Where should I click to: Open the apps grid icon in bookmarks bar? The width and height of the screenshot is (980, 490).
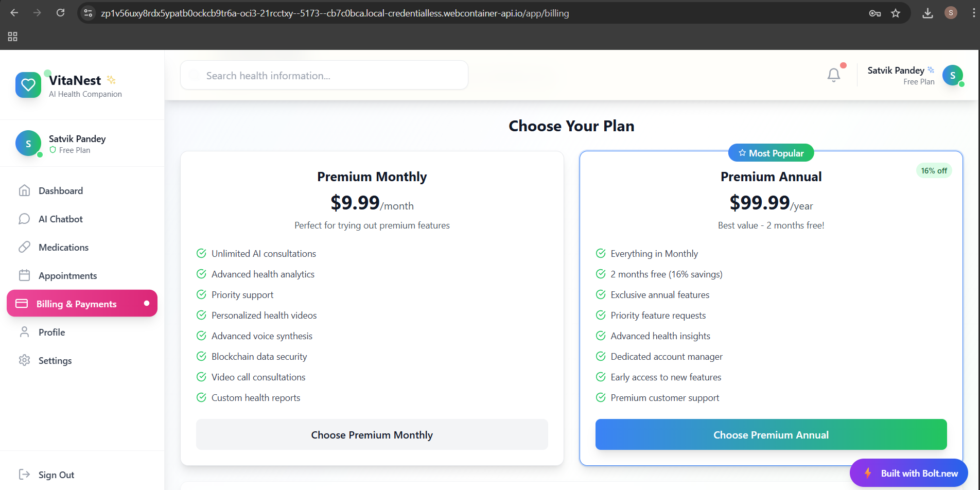[13, 37]
